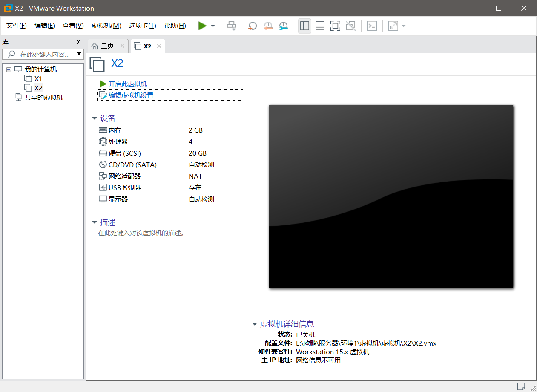Click the X2 virtual machine title icon
The height and width of the screenshot is (392, 537).
click(97, 64)
